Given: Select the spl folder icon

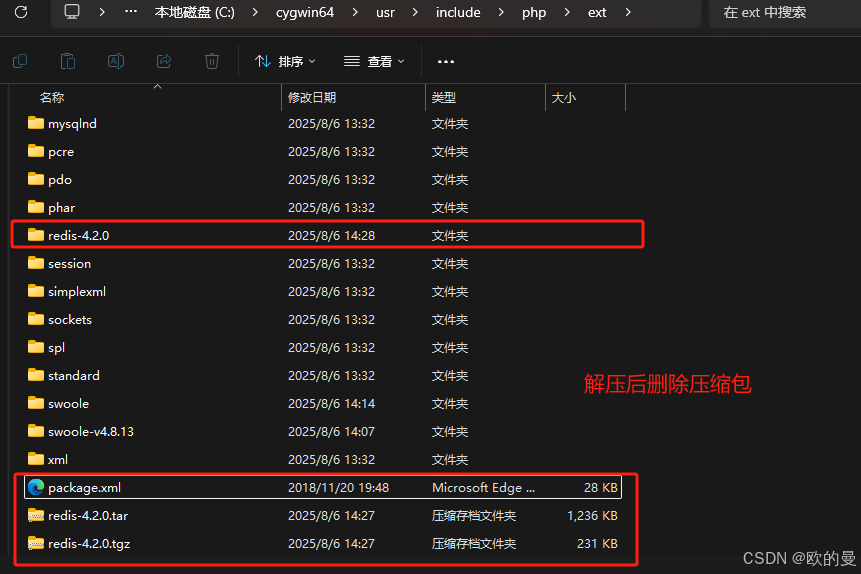Looking at the screenshot, I should click(36, 347).
